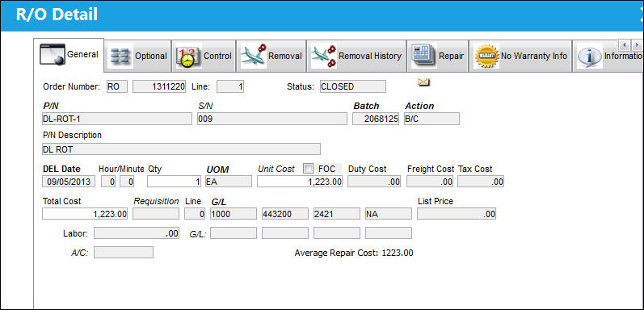
Task: Click the G/L field showing 2421
Action: [336, 213]
